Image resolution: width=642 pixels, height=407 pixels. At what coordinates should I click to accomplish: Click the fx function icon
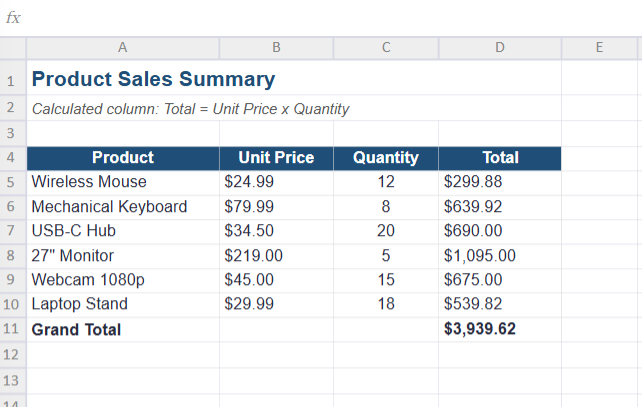13,18
